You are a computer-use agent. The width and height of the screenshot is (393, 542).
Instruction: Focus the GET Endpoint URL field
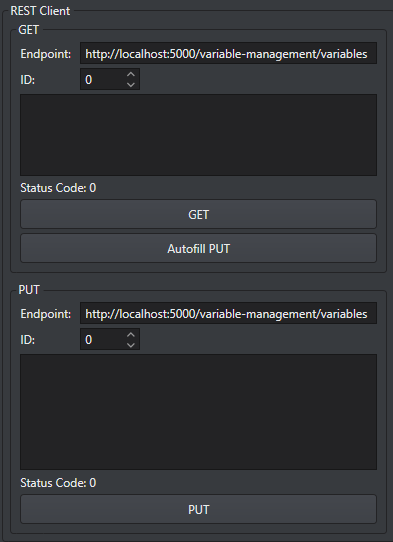click(x=228, y=53)
